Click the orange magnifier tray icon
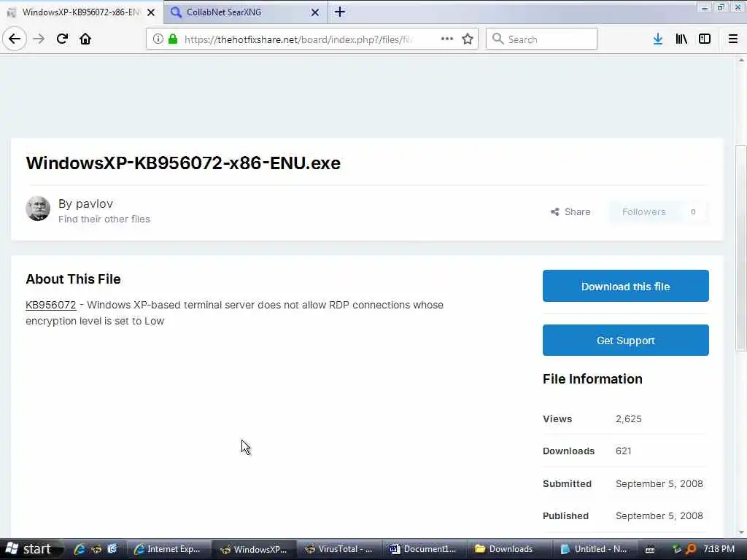The height and width of the screenshot is (560, 747). pyautogui.click(x=691, y=549)
